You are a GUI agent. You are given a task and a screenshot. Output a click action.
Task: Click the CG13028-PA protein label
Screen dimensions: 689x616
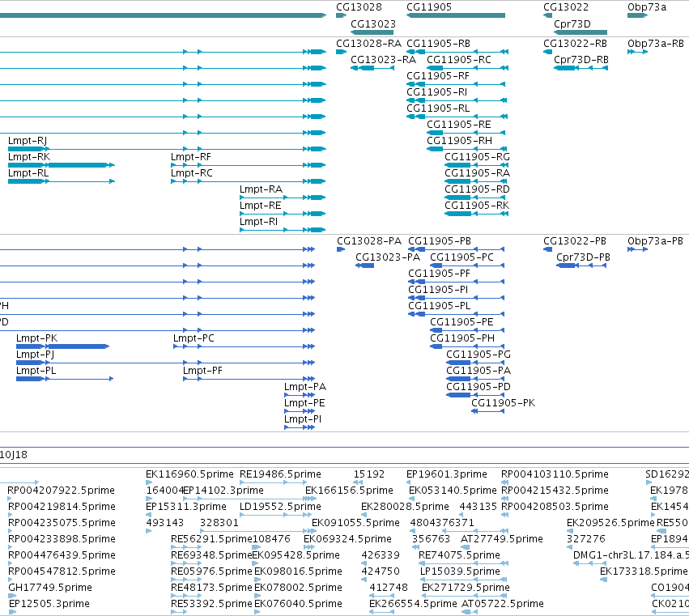tap(369, 241)
